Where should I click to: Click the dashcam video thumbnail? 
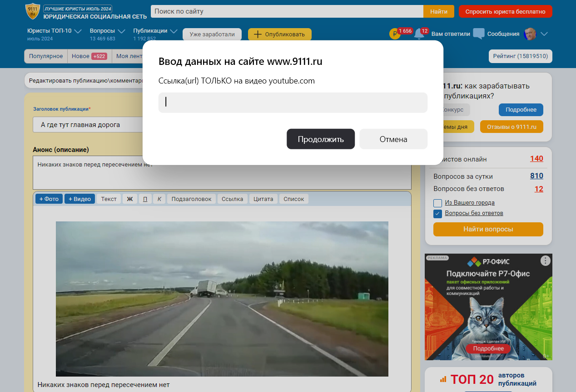[222, 299]
